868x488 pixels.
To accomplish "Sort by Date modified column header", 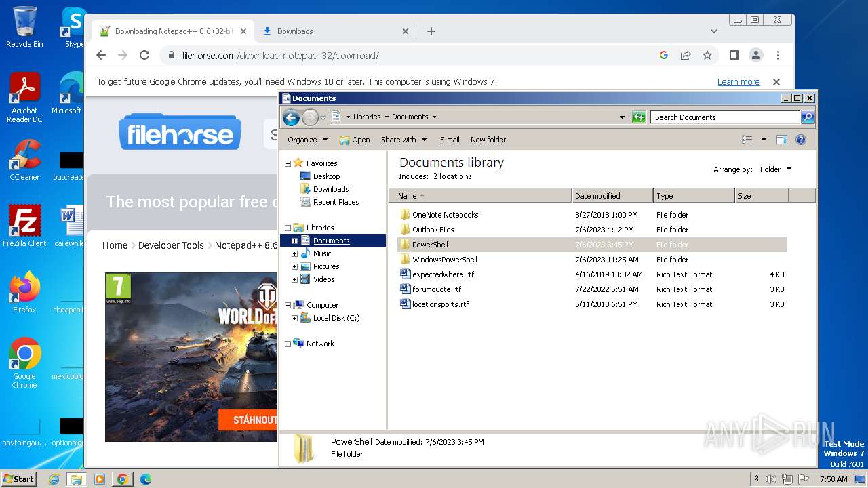I will click(x=612, y=196).
